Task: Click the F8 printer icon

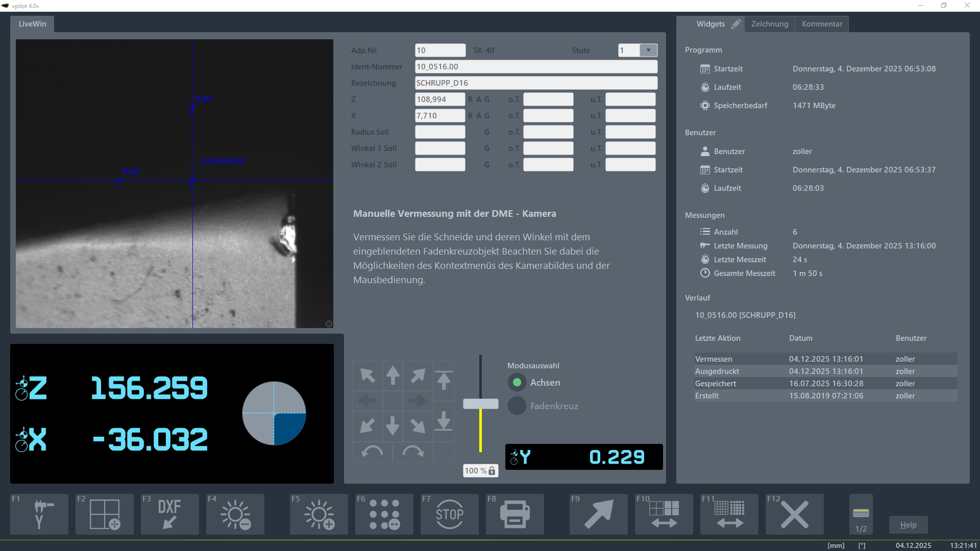Action: click(514, 514)
